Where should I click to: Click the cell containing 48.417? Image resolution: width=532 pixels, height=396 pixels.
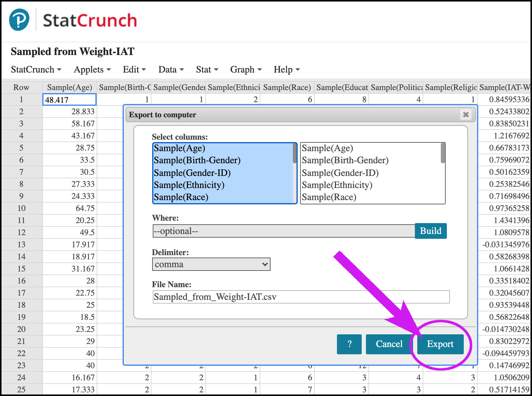tap(69, 99)
